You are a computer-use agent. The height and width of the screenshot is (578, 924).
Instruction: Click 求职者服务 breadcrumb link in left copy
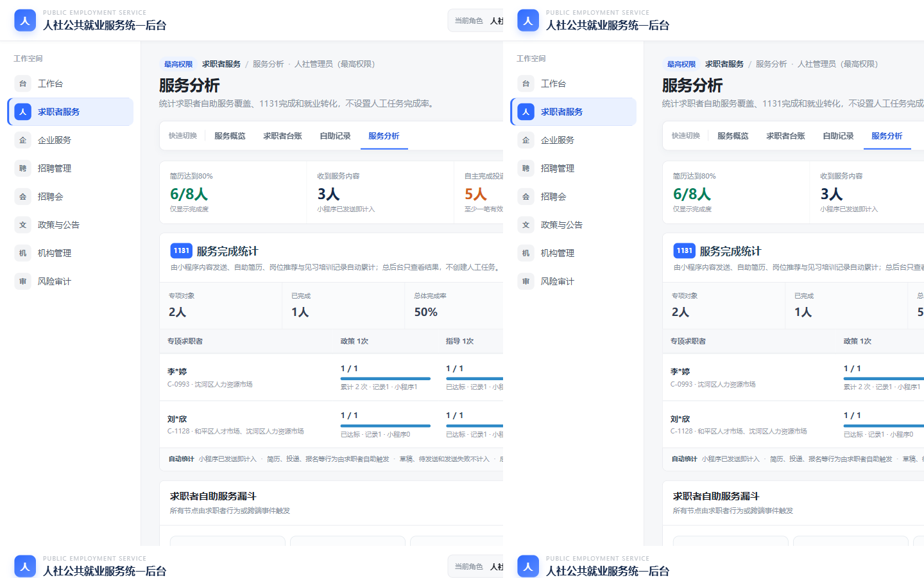coord(221,64)
